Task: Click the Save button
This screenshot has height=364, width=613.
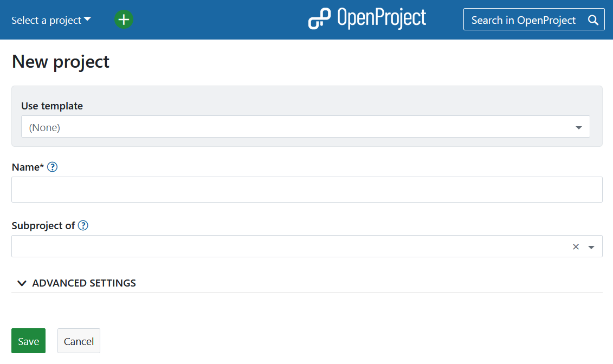Action: [28, 341]
